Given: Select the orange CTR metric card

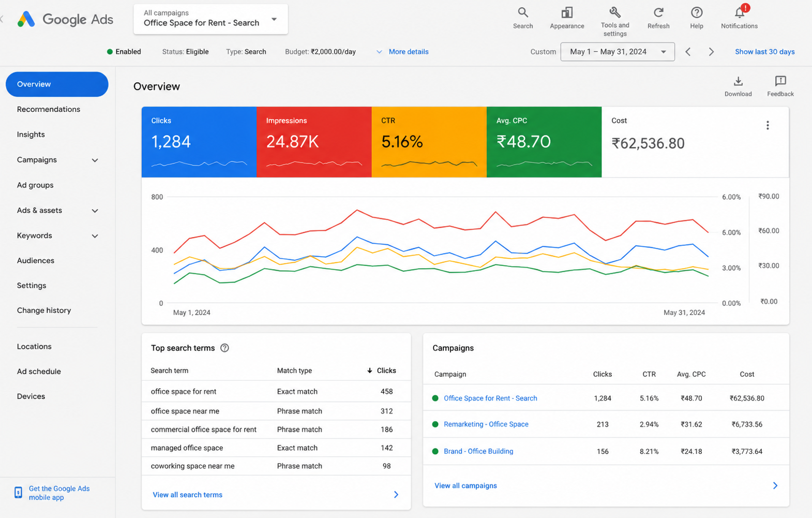Looking at the screenshot, I should [429, 142].
